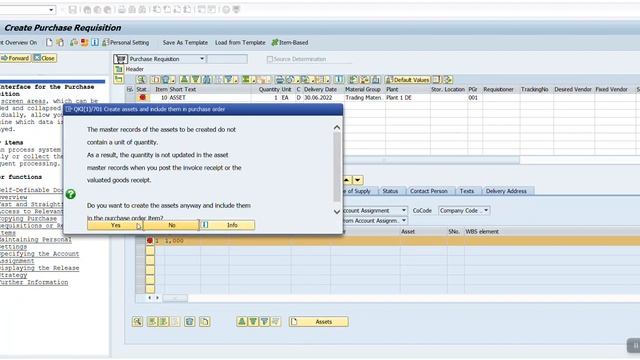Open the From Account Assignment dropdown
640x360 pixels.
(404, 221)
